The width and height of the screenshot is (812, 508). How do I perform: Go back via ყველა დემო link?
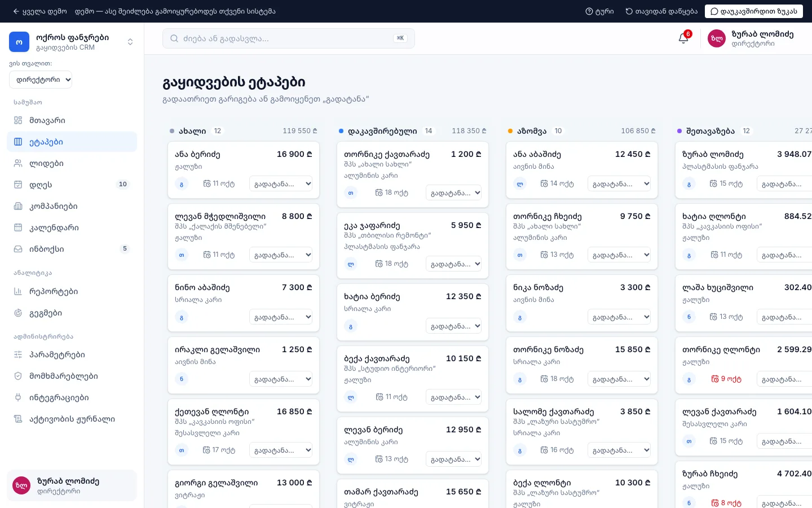tap(39, 11)
